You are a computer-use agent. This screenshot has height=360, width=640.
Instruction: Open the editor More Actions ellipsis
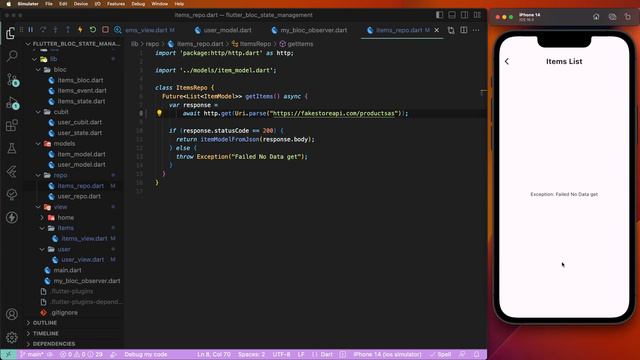(476, 30)
